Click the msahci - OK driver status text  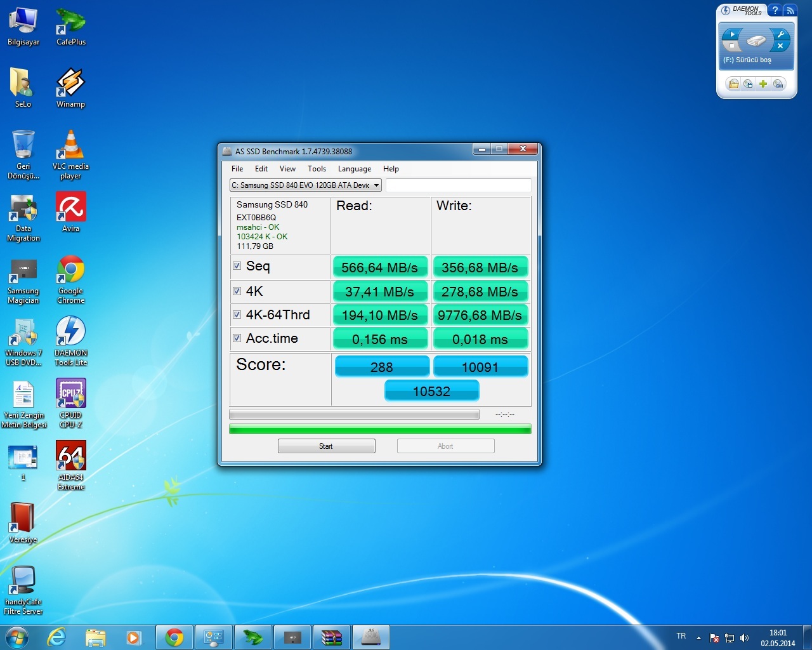(258, 227)
